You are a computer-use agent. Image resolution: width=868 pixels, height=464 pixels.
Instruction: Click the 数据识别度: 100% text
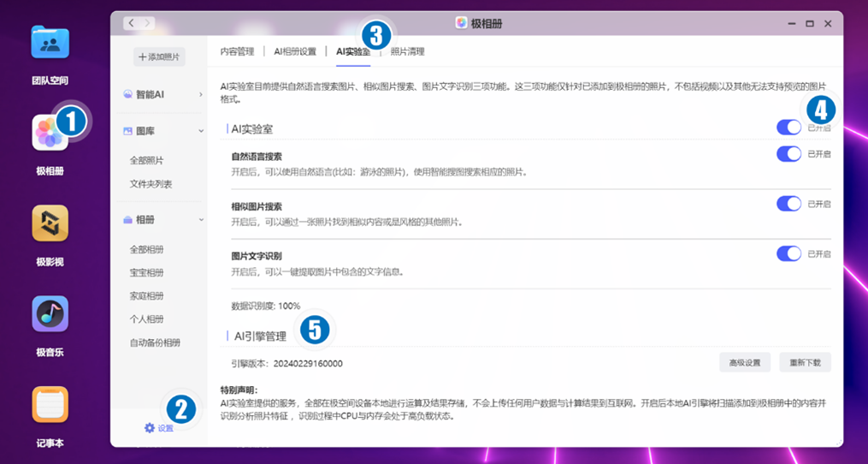click(x=266, y=306)
